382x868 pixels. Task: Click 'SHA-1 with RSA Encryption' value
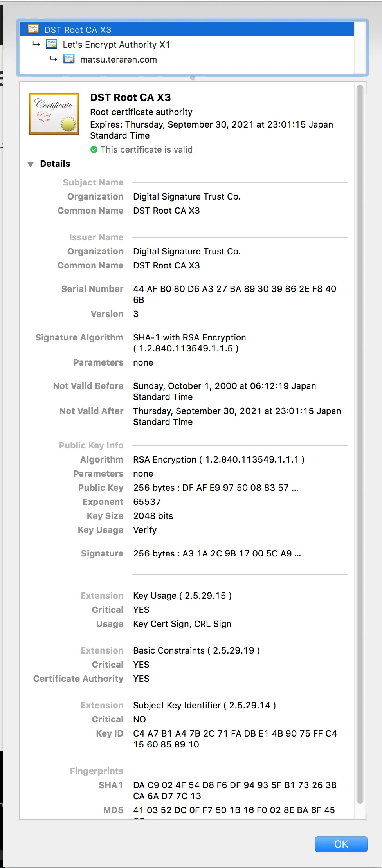[190, 337]
